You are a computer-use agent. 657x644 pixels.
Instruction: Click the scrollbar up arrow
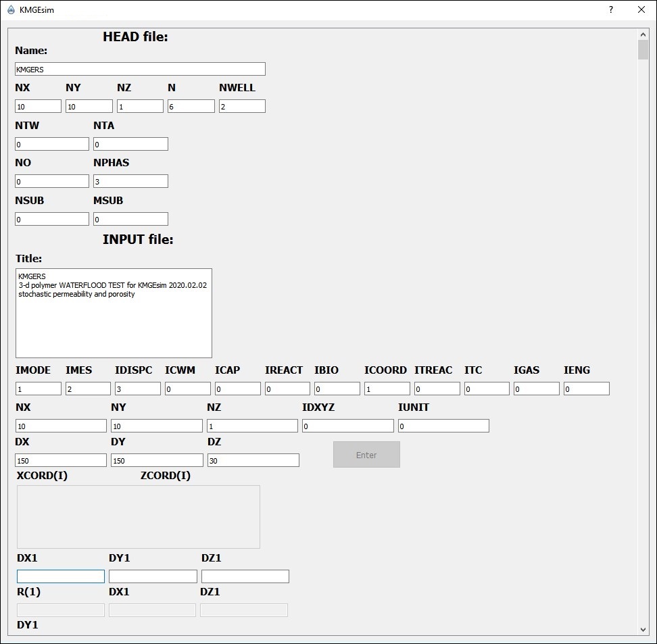tap(643, 34)
